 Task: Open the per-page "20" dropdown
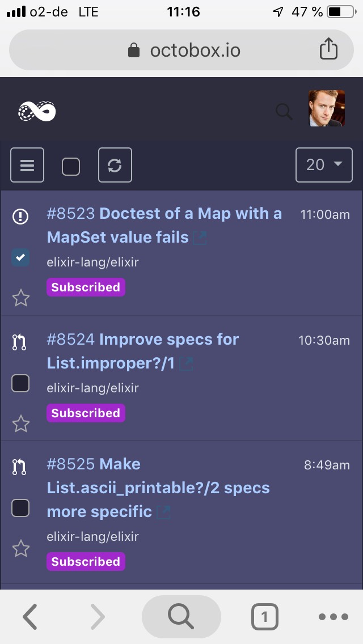coord(324,165)
